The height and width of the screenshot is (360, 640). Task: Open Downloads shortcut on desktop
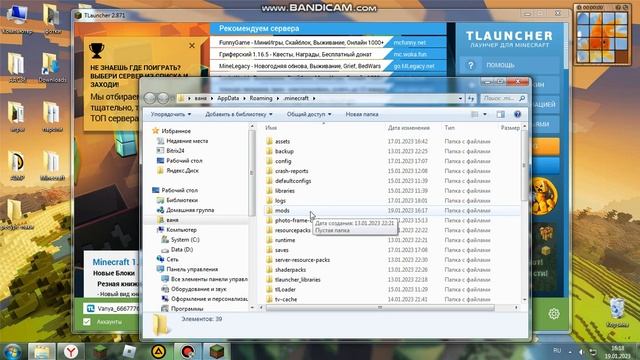(x=52, y=68)
